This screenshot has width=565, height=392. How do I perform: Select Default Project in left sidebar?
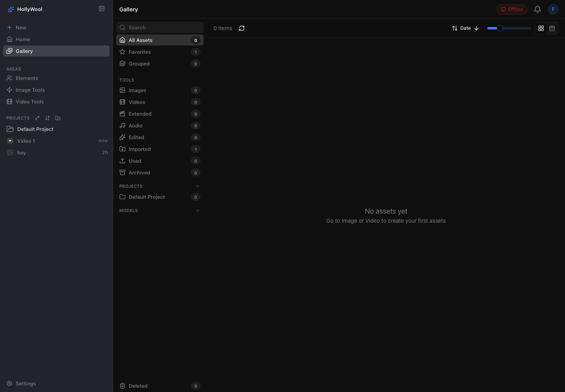(x=56, y=129)
